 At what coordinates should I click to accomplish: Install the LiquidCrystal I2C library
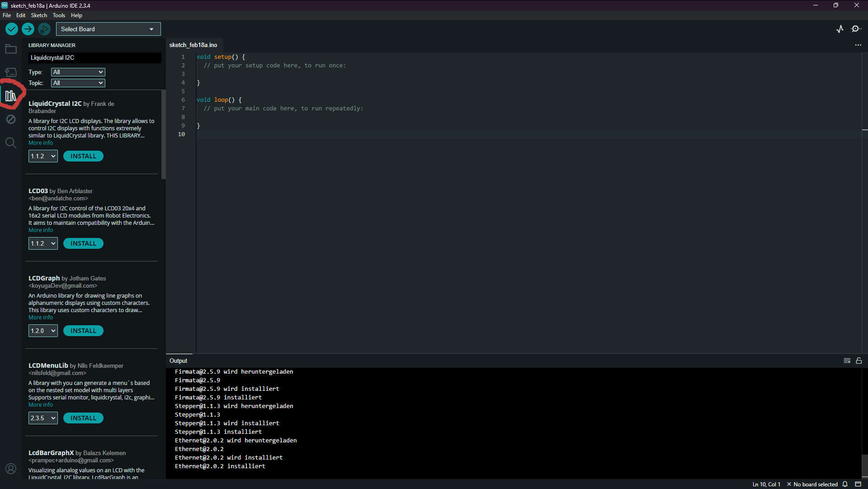(83, 156)
